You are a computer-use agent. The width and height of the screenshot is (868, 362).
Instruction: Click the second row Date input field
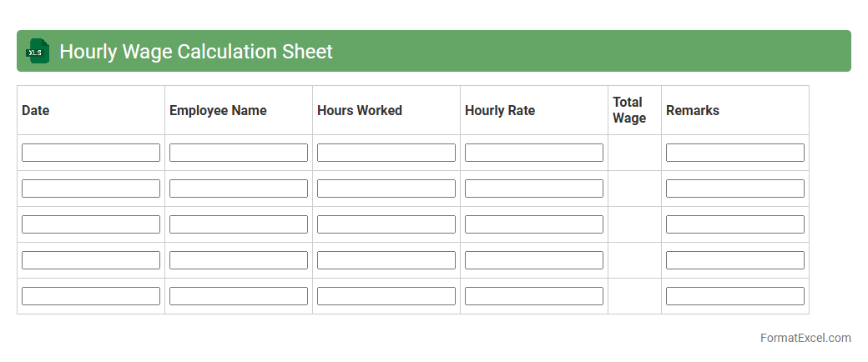click(91, 189)
